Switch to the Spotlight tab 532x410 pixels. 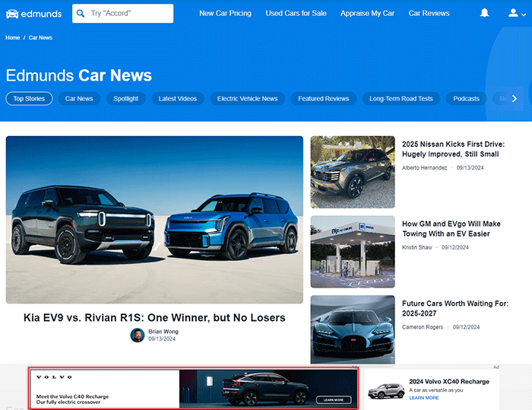(x=126, y=99)
